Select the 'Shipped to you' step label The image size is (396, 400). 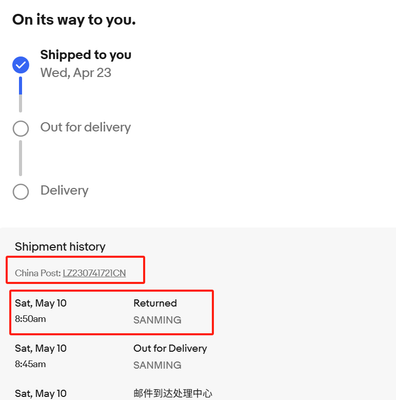click(86, 55)
